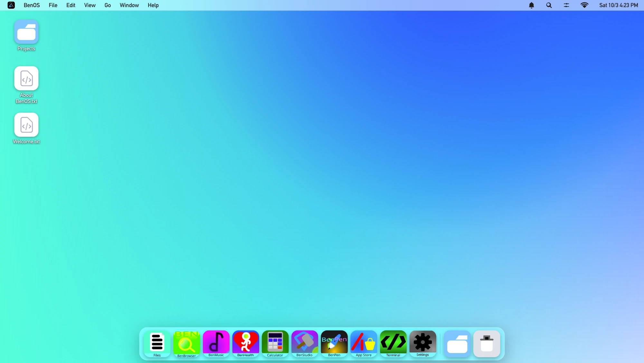Screen dimensions: 644x363
Task: Open the App Store
Action: (x=364, y=343)
